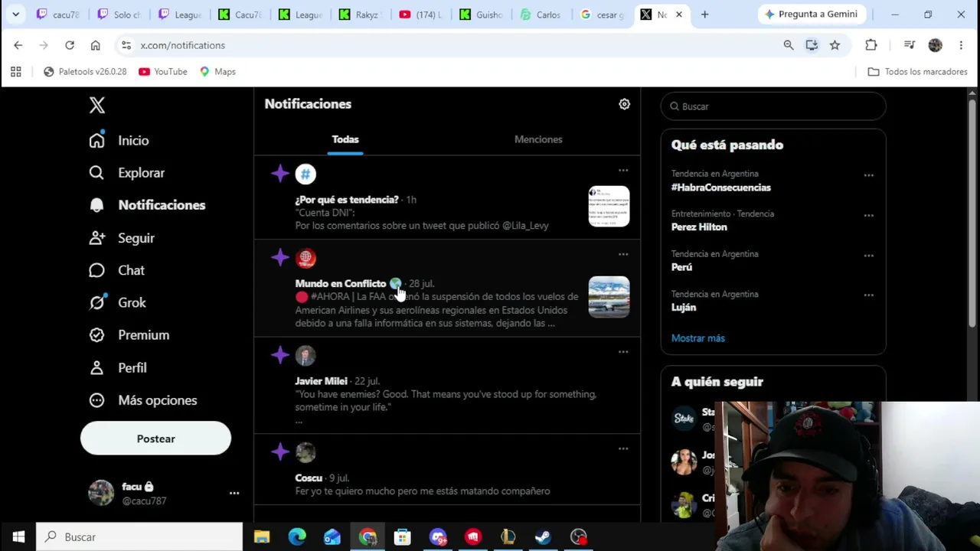Switch to the Google cesar browser tab
The width and height of the screenshot is (980, 551).
point(603,15)
